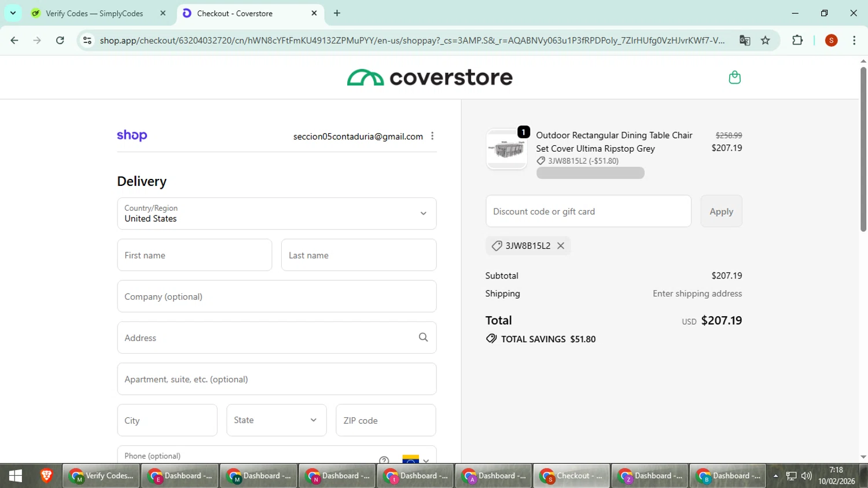Reload the checkout page
Viewport: 868px width, 488px height.
point(60,41)
